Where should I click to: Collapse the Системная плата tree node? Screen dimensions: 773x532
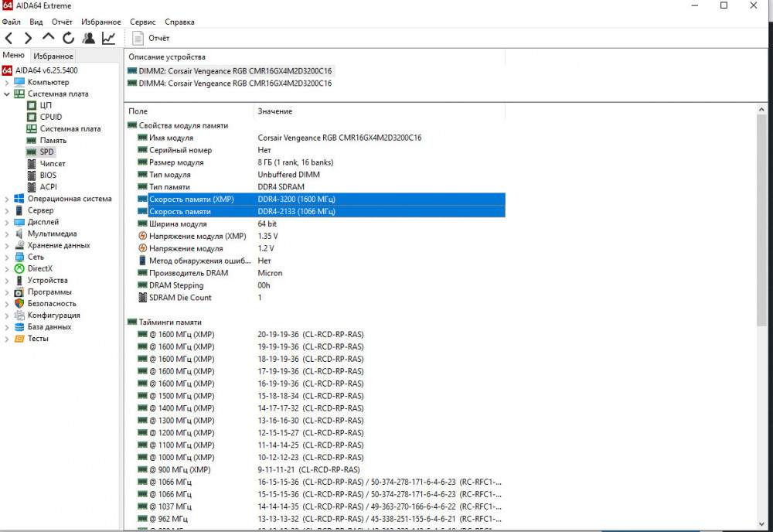point(6,94)
